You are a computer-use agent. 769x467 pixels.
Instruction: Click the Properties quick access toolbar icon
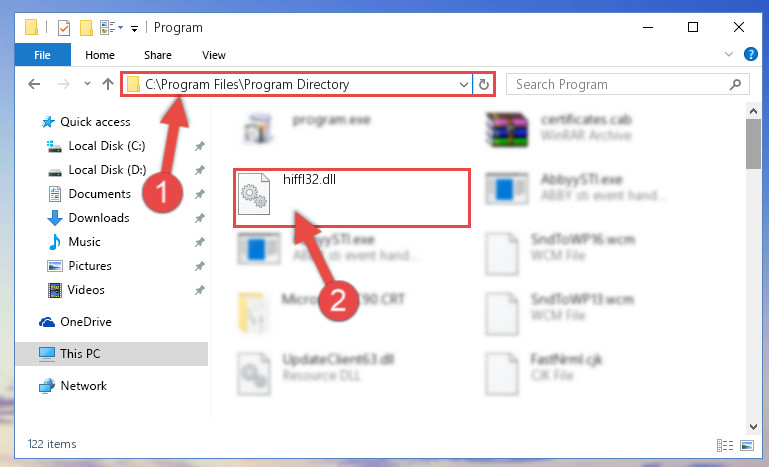pos(64,27)
